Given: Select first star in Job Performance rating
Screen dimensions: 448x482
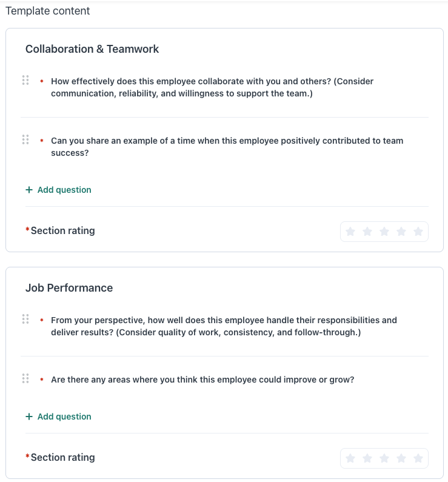Looking at the screenshot, I should 350,458.
